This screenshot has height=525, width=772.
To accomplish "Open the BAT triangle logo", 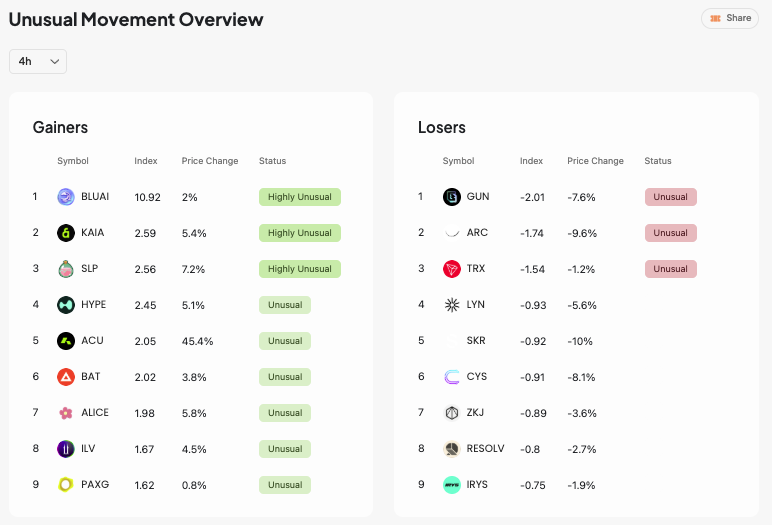I will (x=66, y=377).
